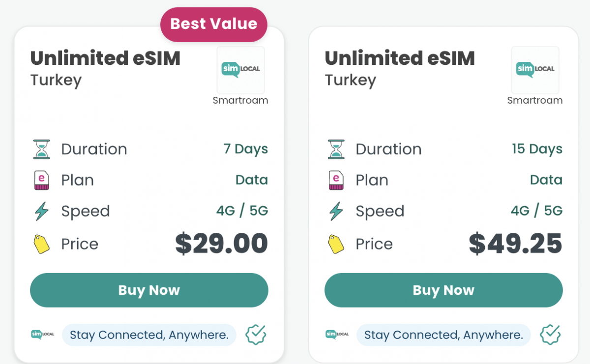590x364 pixels.
Task: Click the yellow price tag icon beside $29.00
Action: pos(42,244)
